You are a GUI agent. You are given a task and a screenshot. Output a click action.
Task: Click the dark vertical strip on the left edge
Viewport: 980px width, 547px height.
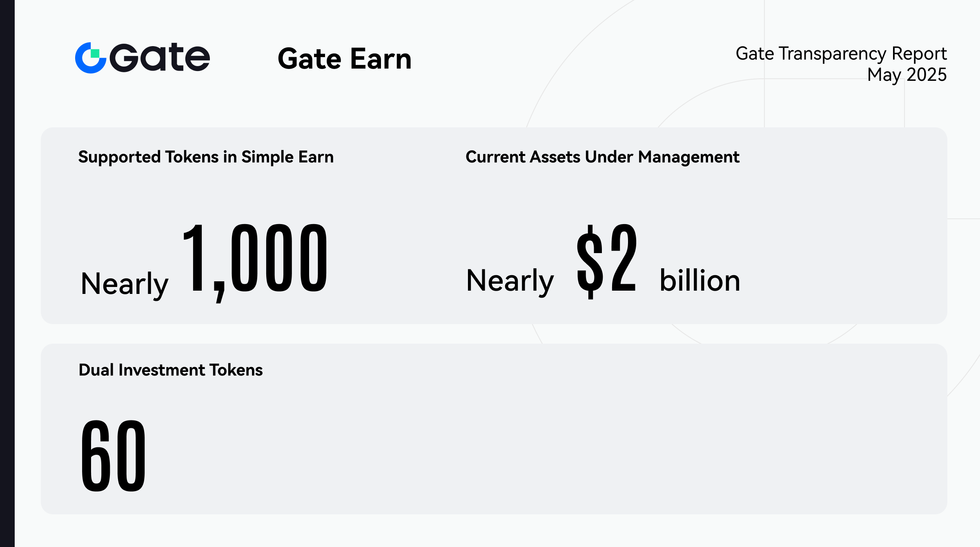[7, 273]
